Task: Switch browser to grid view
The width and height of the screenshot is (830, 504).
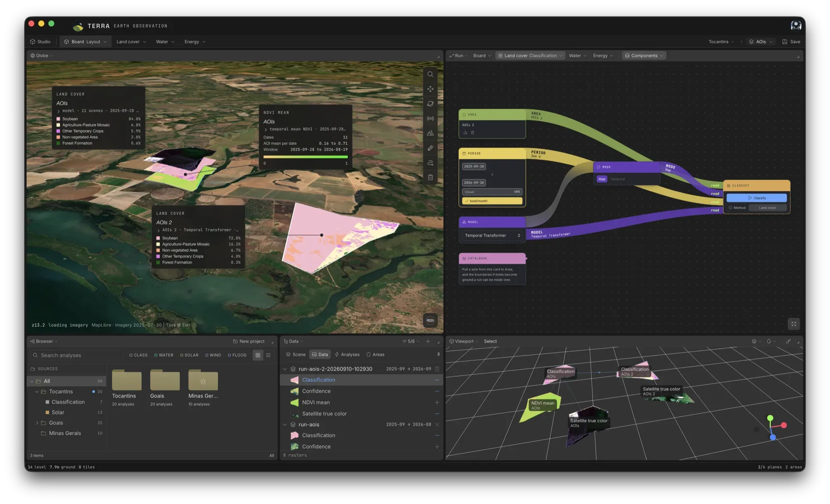Action: pos(258,355)
